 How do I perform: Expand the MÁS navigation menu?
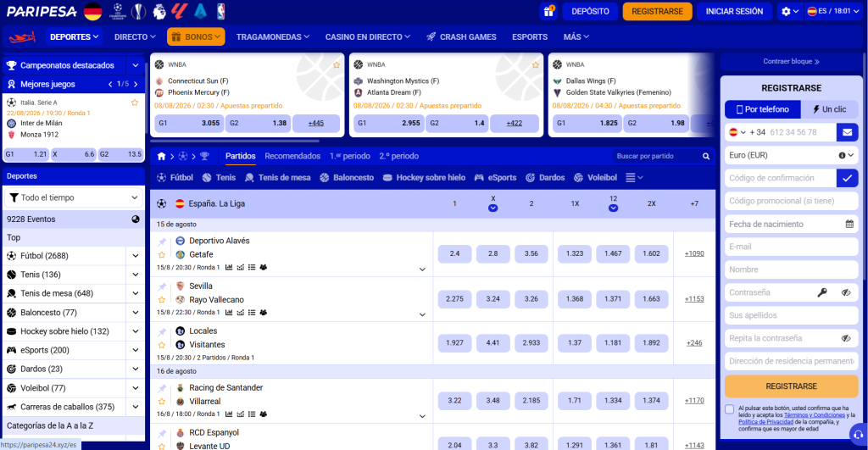[x=576, y=37]
